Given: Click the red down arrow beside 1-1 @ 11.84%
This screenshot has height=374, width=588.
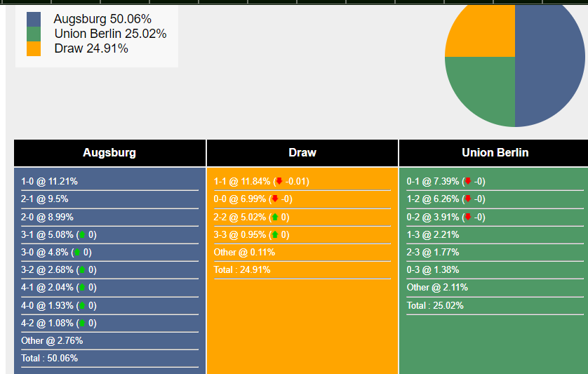Looking at the screenshot, I should point(279,182).
